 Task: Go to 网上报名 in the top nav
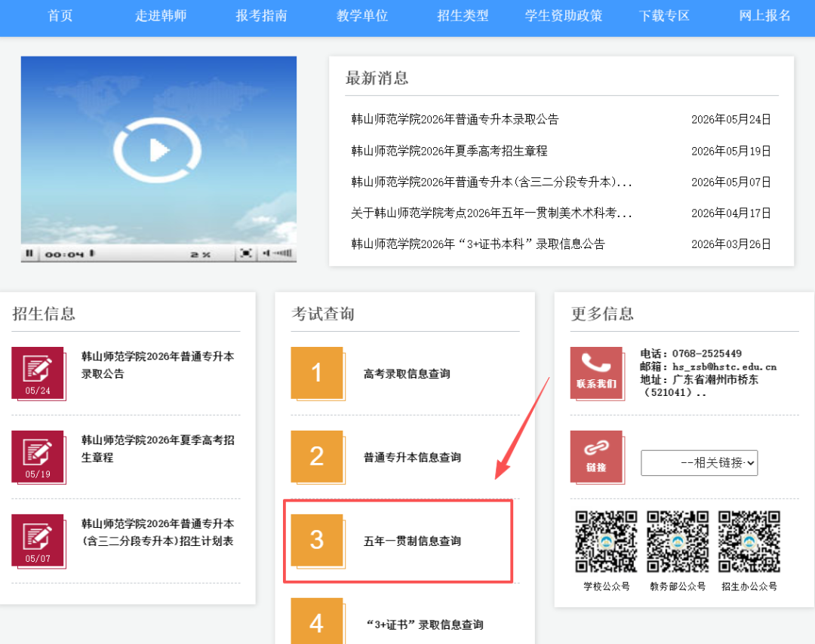pyautogui.click(x=764, y=16)
